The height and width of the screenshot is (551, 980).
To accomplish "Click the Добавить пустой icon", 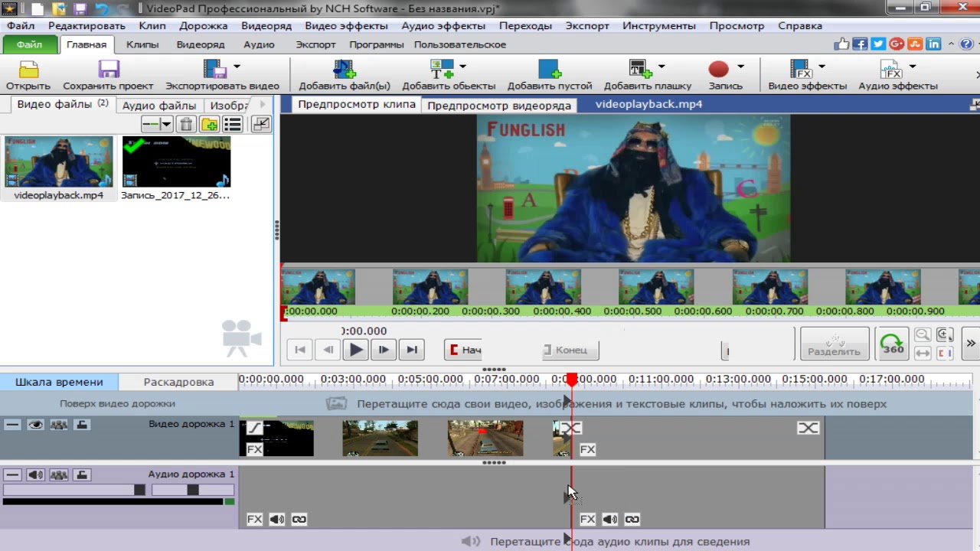I will pos(550,70).
